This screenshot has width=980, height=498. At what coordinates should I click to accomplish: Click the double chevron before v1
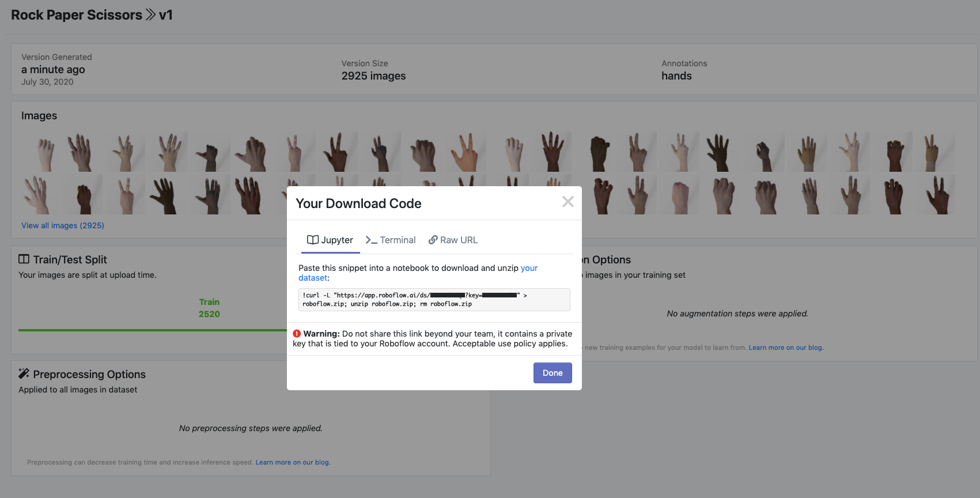150,15
